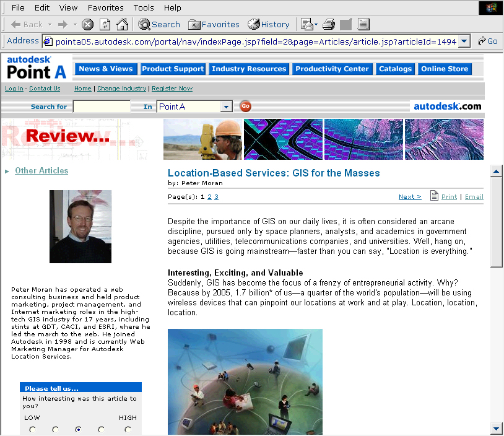The width and height of the screenshot is (504, 436).
Task: Open the Productivity Center tab
Action: coord(332,69)
